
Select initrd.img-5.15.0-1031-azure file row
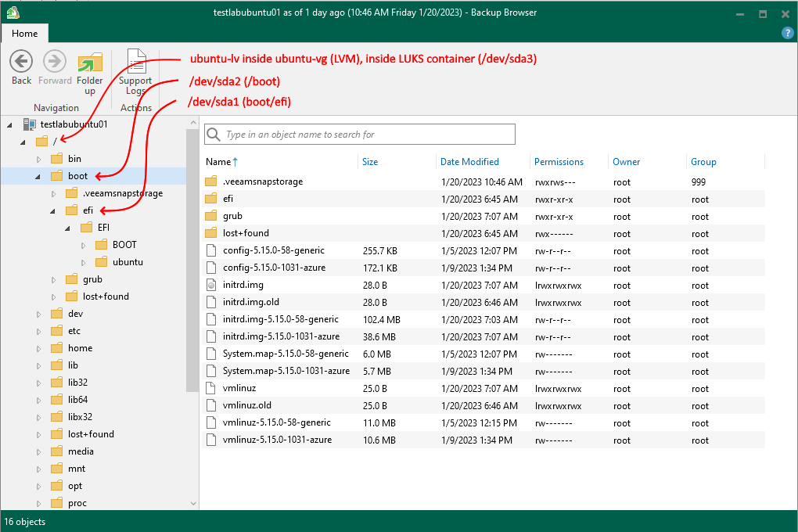[x=483, y=337]
